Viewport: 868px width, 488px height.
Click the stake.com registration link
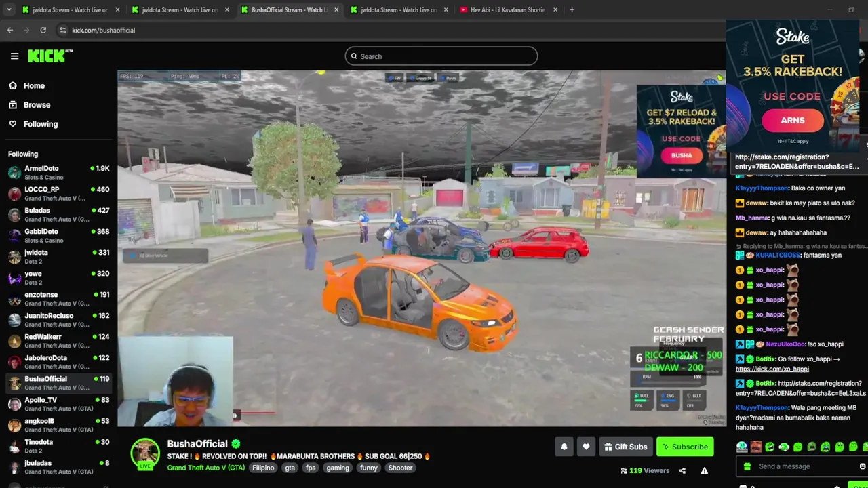tap(797, 161)
